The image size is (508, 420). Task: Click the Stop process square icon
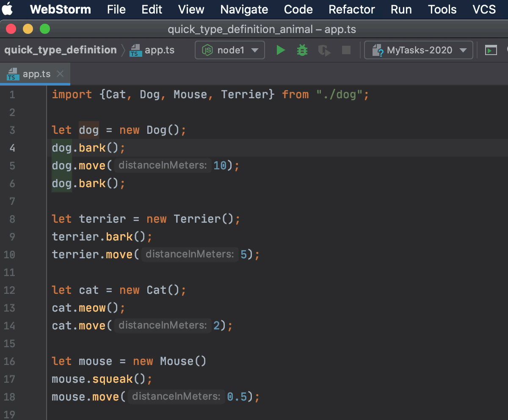coord(346,50)
